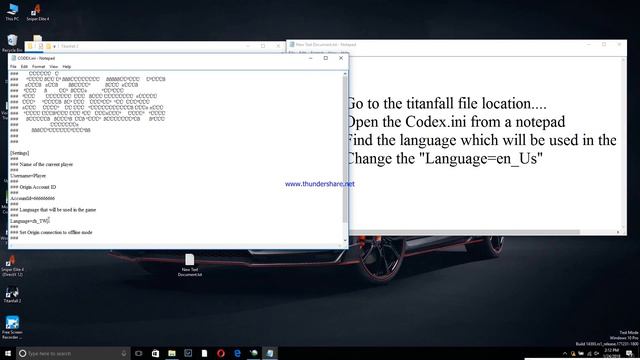Launch Microsoft Store from the taskbar
This screenshot has height=360, width=640.
click(x=155, y=353)
